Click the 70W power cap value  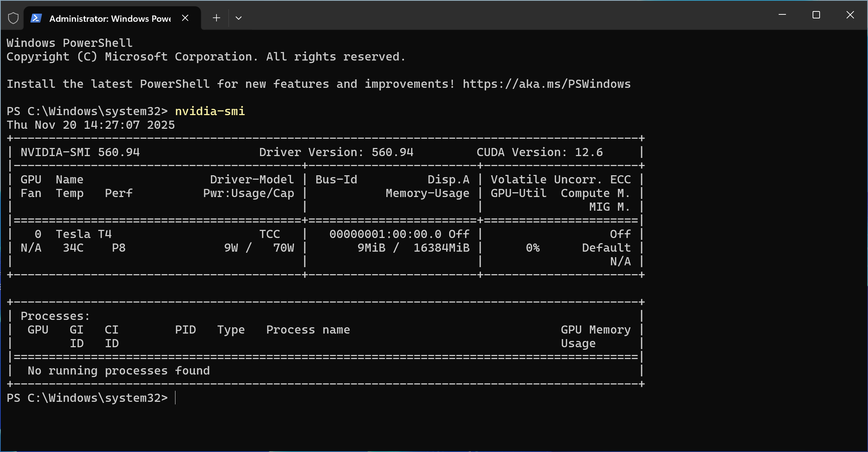point(284,248)
